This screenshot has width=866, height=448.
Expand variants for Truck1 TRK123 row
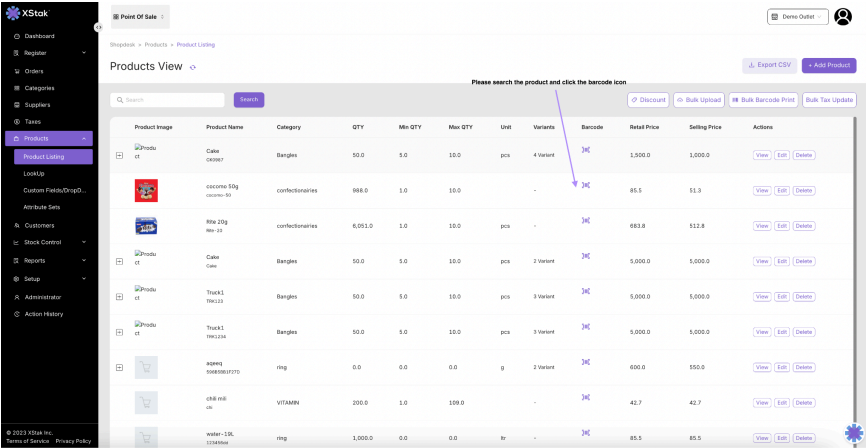point(120,296)
